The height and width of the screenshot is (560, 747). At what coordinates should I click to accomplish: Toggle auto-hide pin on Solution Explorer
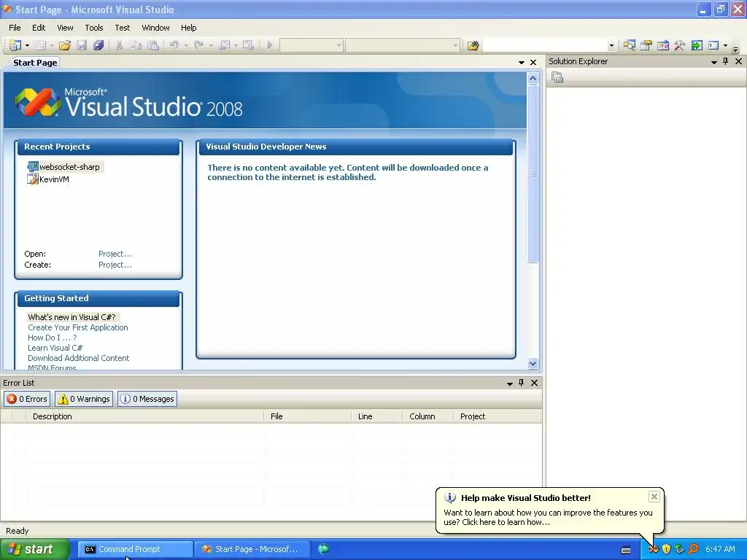pyautogui.click(x=726, y=61)
